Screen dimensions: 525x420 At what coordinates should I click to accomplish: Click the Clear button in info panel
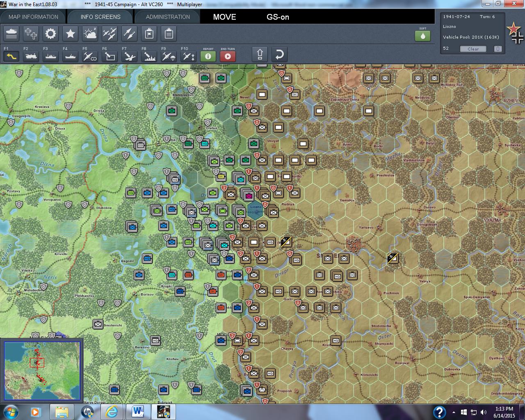[473, 49]
